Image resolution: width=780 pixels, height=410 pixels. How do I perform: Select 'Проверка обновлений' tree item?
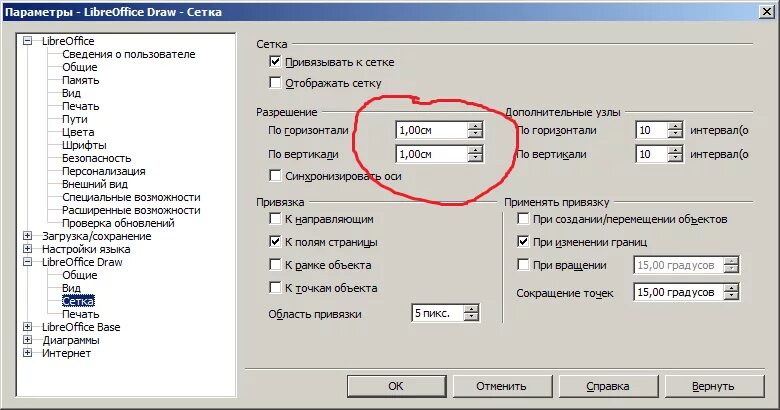pos(118,223)
